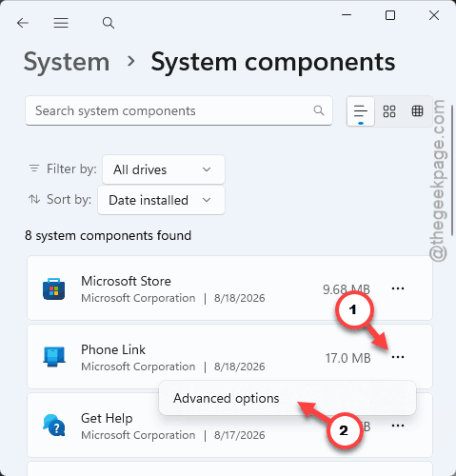Close the Settings window
Image resolution: width=456 pixels, height=476 pixels.
[434, 15]
